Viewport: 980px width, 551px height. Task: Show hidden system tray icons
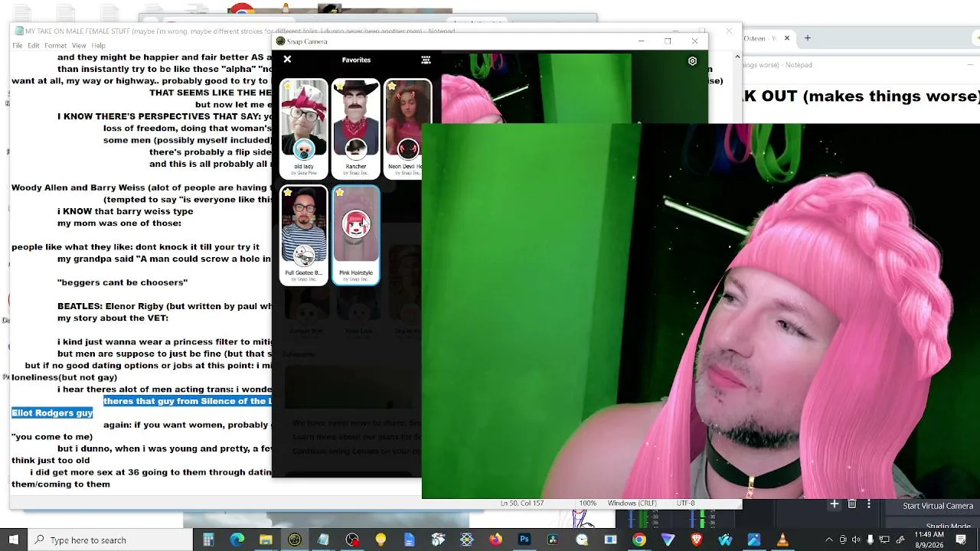point(828,540)
